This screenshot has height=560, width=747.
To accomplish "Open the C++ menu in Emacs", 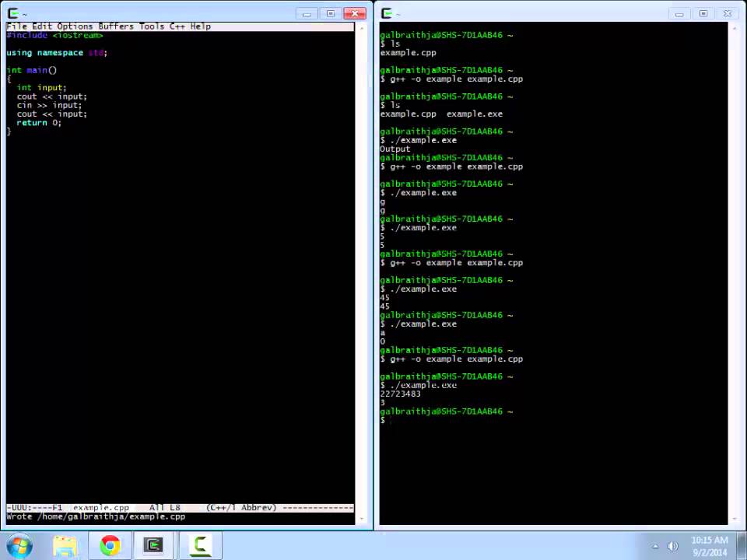I will (177, 26).
